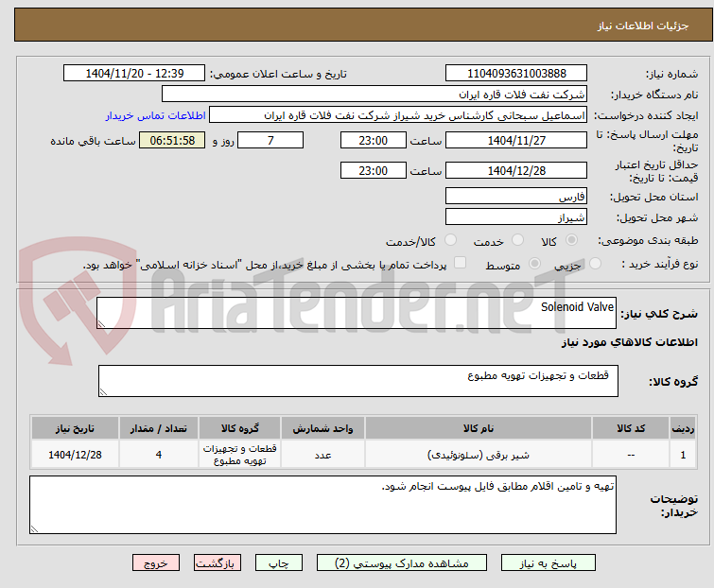The image size is (714, 588).
Task: Click the کد کالا column header
Action: (x=631, y=428)
